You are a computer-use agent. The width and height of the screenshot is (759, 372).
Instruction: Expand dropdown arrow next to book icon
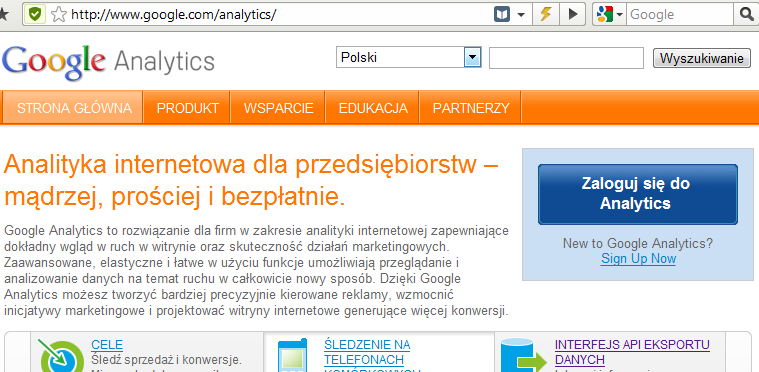(x=521, y=15)
